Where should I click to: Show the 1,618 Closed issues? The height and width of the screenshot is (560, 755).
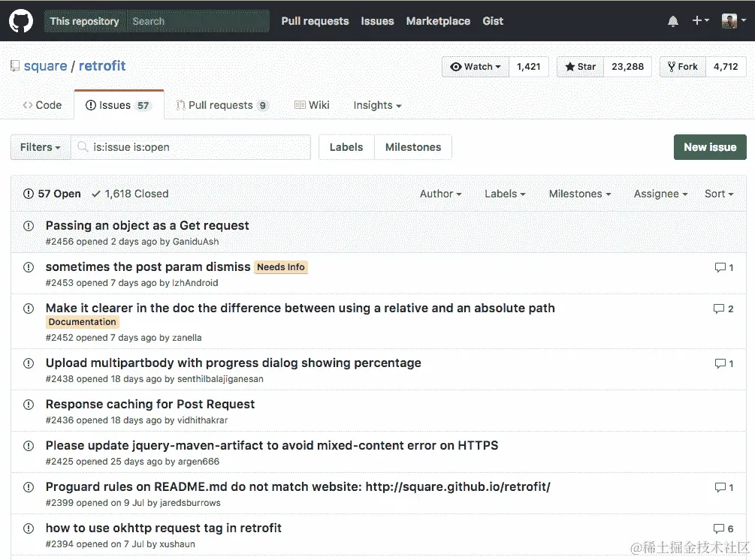(130, 194)
